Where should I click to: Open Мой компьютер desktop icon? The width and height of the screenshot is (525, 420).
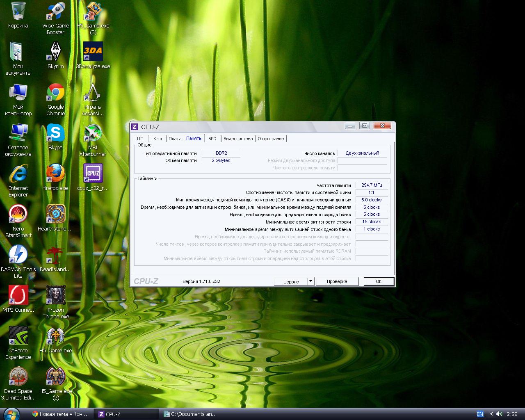(x=18, y=99)
